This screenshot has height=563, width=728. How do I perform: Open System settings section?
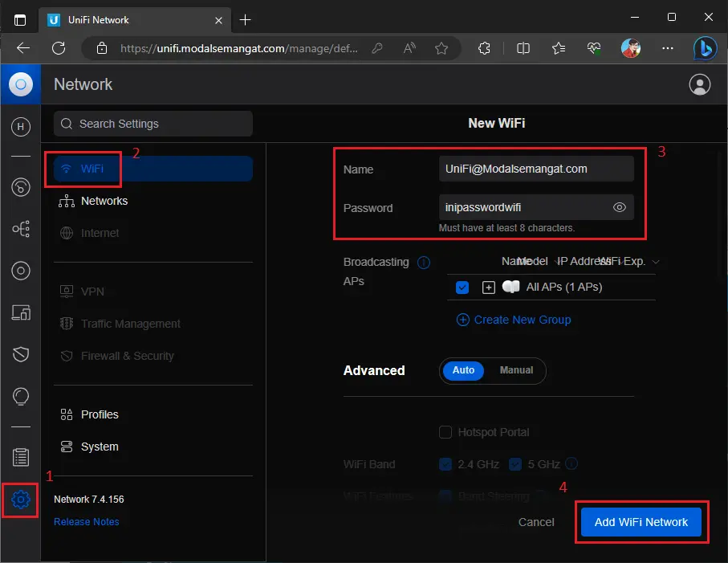click(153, 446)
